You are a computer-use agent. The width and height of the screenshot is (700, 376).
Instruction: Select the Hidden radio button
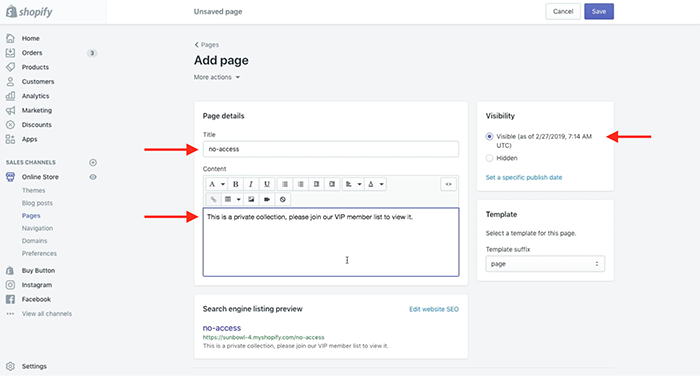point(489,158)
